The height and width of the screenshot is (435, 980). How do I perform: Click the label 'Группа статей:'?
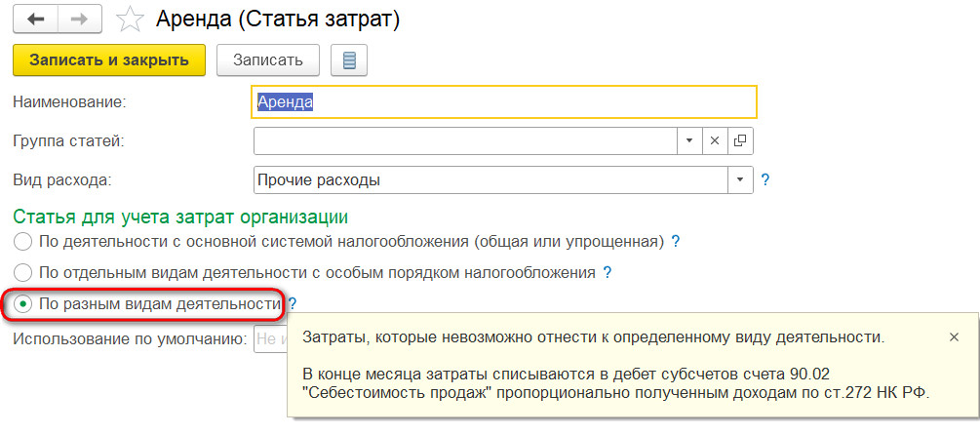(x=69, y=141)
